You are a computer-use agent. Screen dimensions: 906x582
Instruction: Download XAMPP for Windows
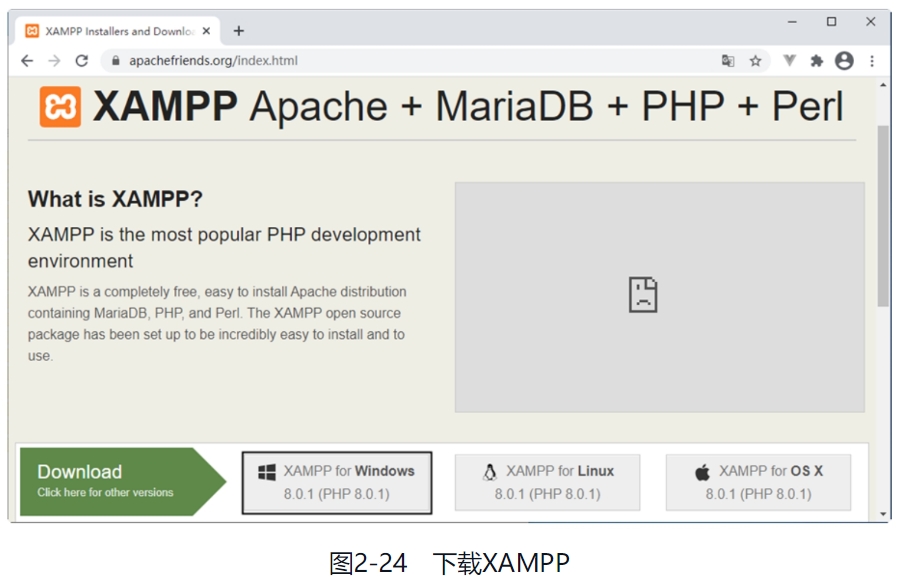[337, 482]
